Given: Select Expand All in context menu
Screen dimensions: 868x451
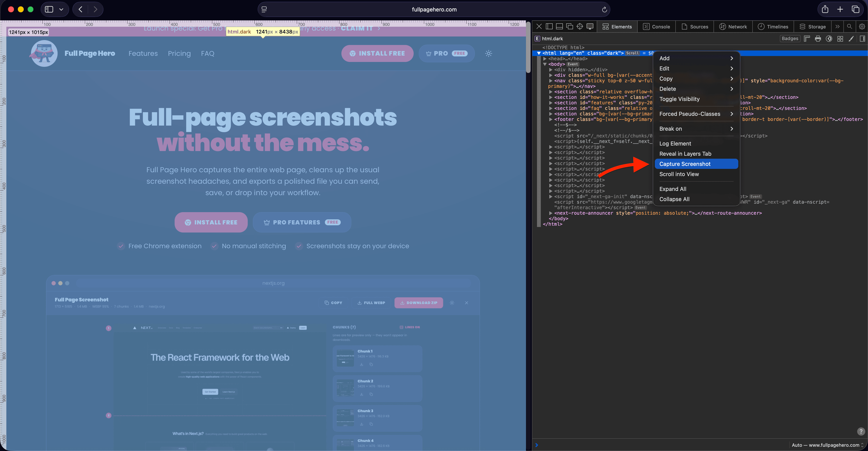Looking at the screenshot, I should [696, 189].
